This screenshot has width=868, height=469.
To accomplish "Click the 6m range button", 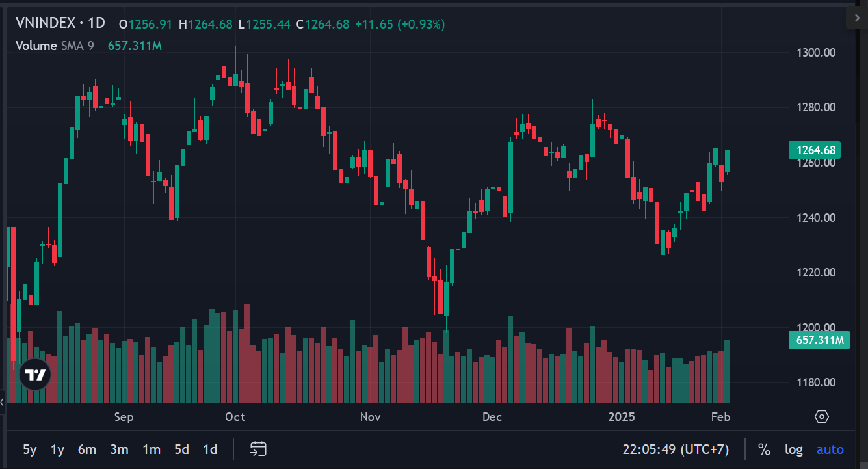I will pos(86,449).
